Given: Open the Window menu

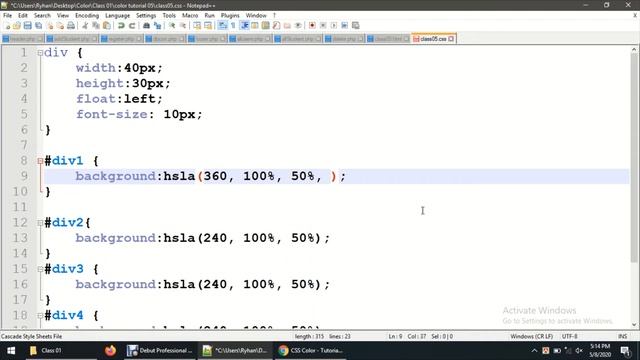Looking at the screenshot, I should tap(256, 16).
